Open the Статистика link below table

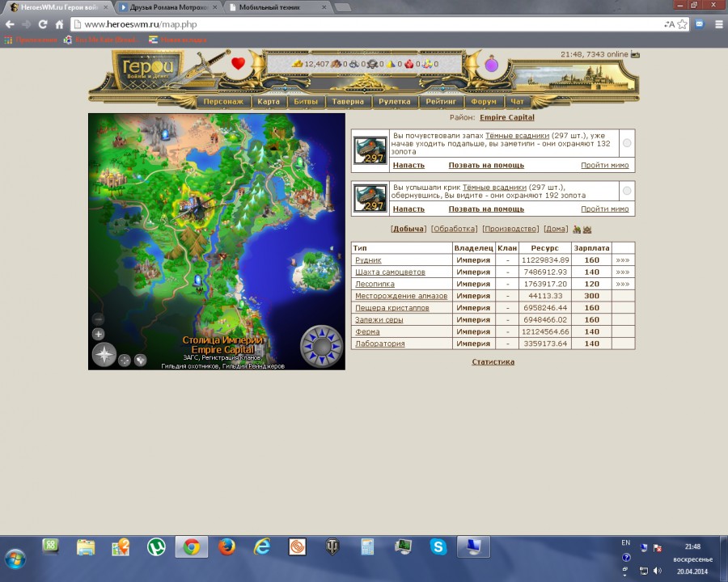click(x=493, y=362)
